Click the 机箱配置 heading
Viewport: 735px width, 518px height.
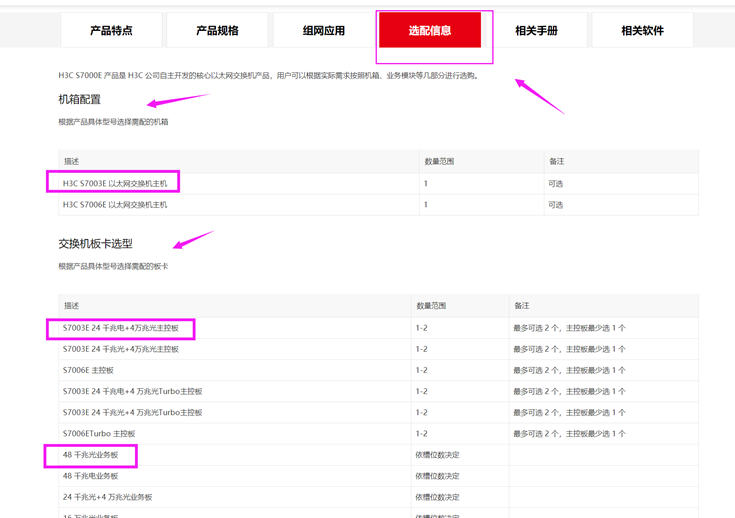click(x=80, y=99)
